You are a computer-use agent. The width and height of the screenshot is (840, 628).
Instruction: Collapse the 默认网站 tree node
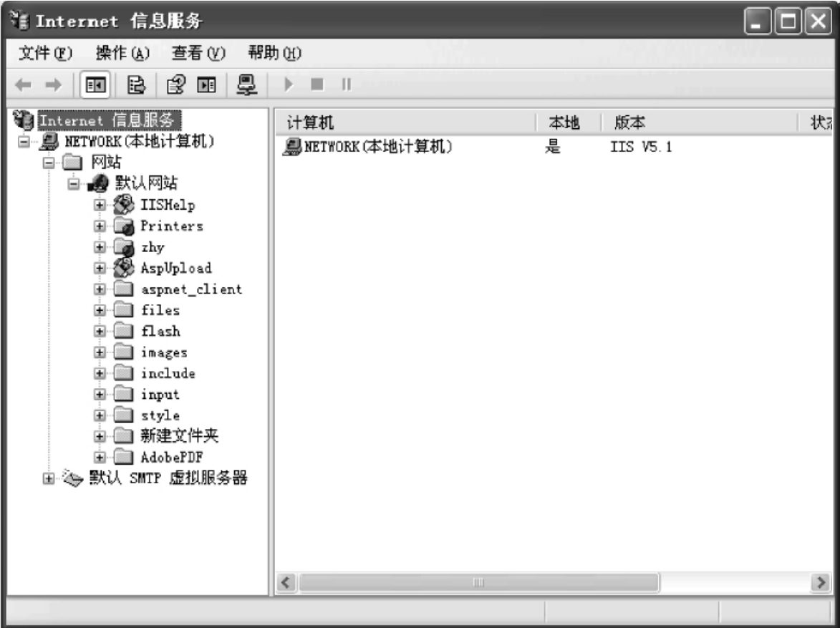74,184
